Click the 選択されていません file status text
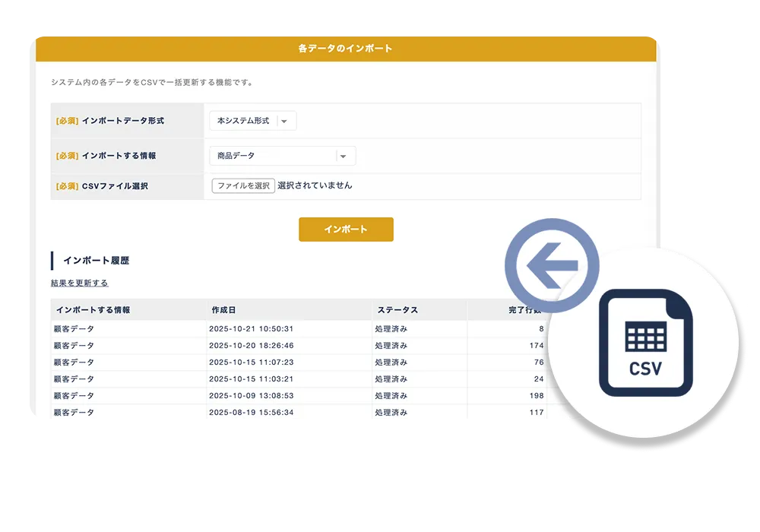The image size is (760, 532). (315, 185)
